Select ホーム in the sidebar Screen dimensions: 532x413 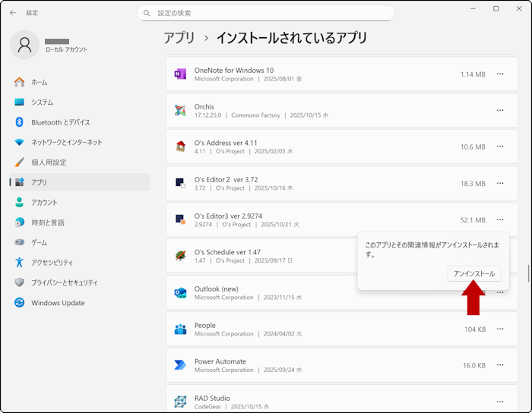[x=39, y=82]
